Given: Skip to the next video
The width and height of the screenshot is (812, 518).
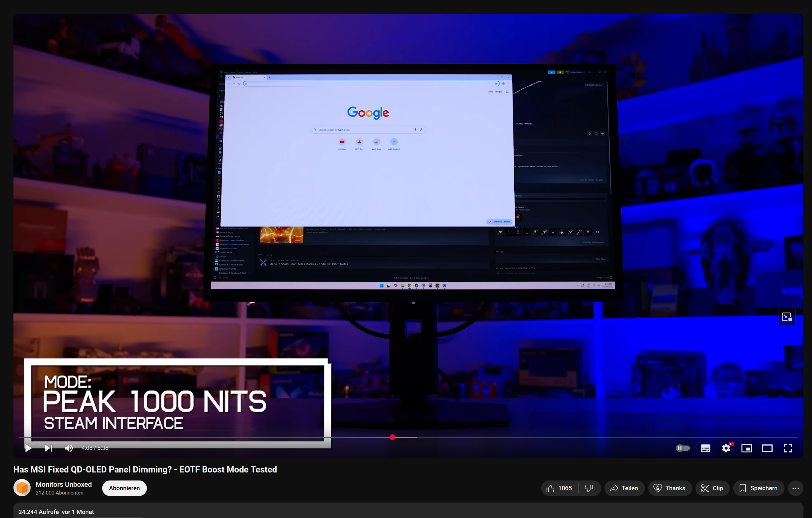Looking at the screenshot, I should pos(49,448).
